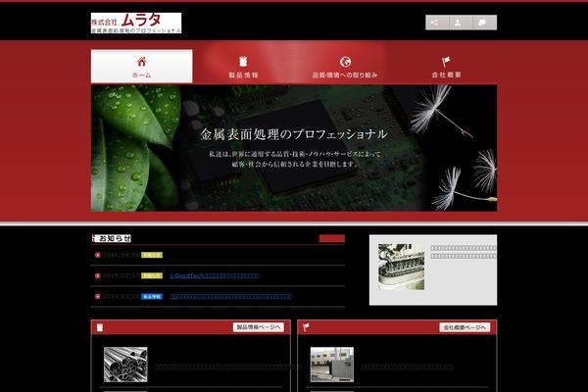Image resolution: width=588 pixels, height=392 pixels.
Task: Open the 品質・環境への取り組み tab
Action: tap(345, 67)
